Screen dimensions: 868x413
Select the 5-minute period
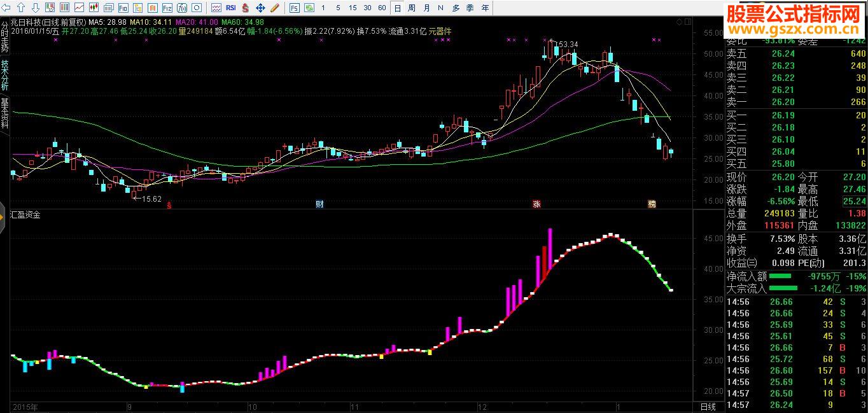[x=338, y=8]
